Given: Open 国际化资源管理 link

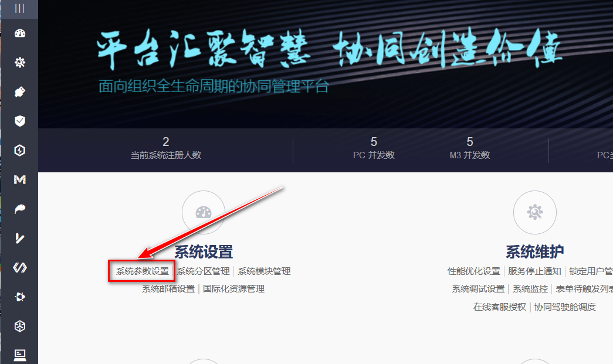Looking at the screenshot, I should (x=234, y=289).
